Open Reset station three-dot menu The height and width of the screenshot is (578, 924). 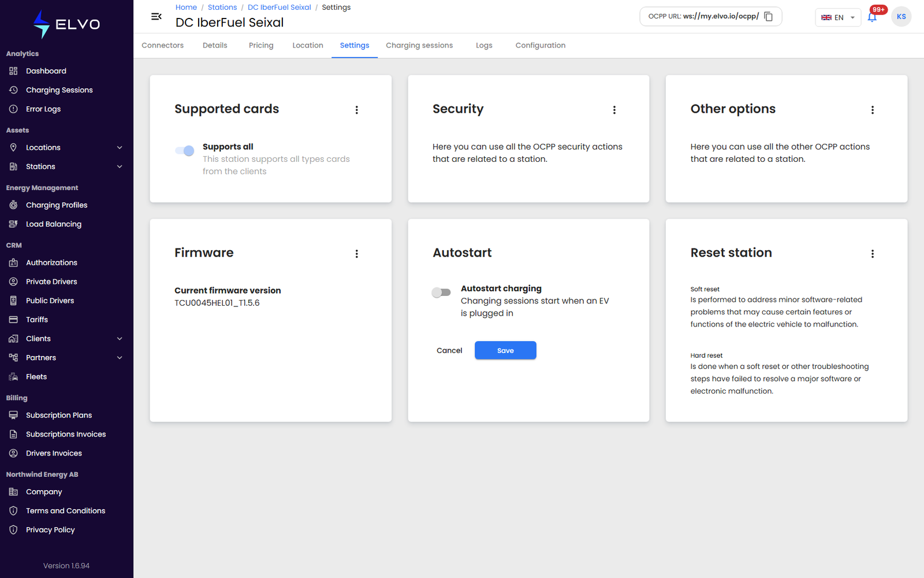tap(873, 254)
